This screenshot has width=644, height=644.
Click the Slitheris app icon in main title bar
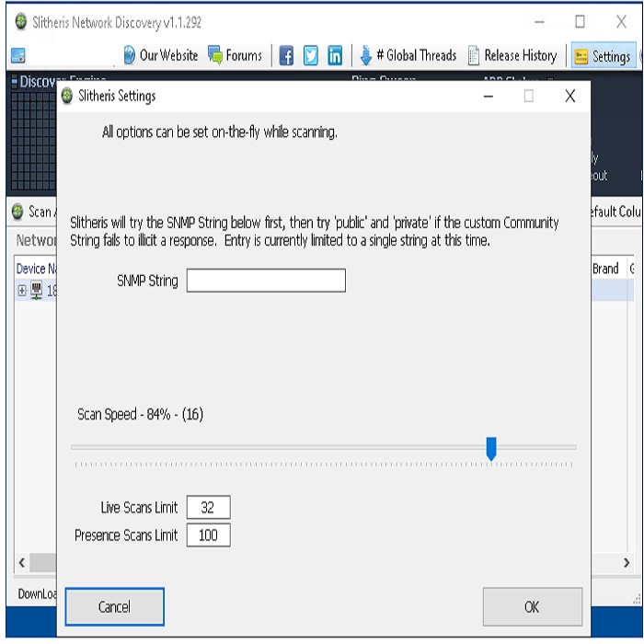click(21, 22)
